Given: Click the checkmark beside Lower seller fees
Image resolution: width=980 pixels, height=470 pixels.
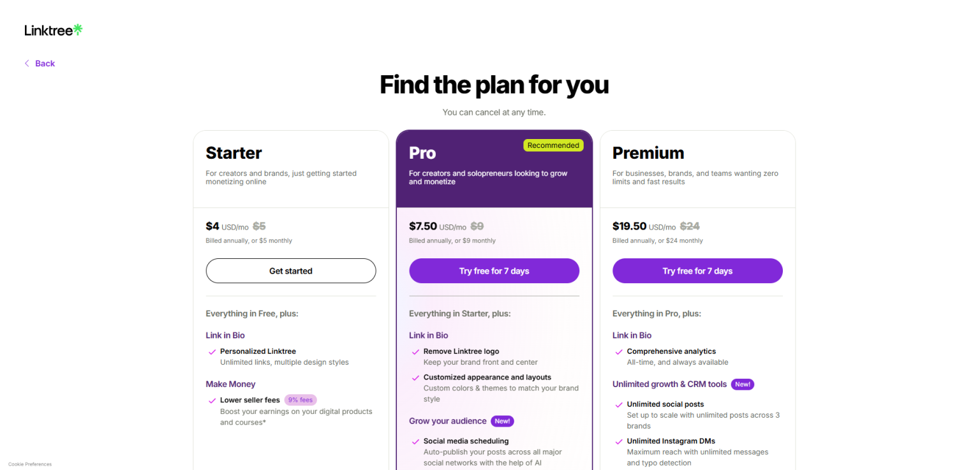Looking at the screenshot, I should [212, 400].
